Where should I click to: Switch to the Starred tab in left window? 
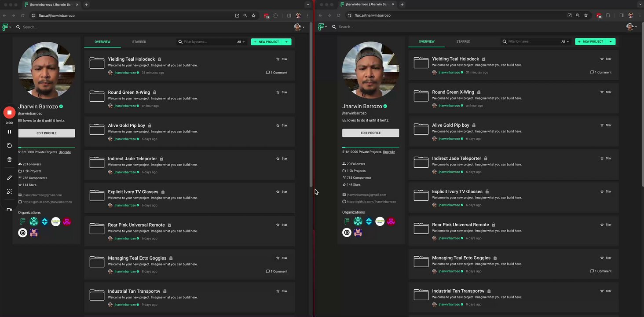point(139,42)
